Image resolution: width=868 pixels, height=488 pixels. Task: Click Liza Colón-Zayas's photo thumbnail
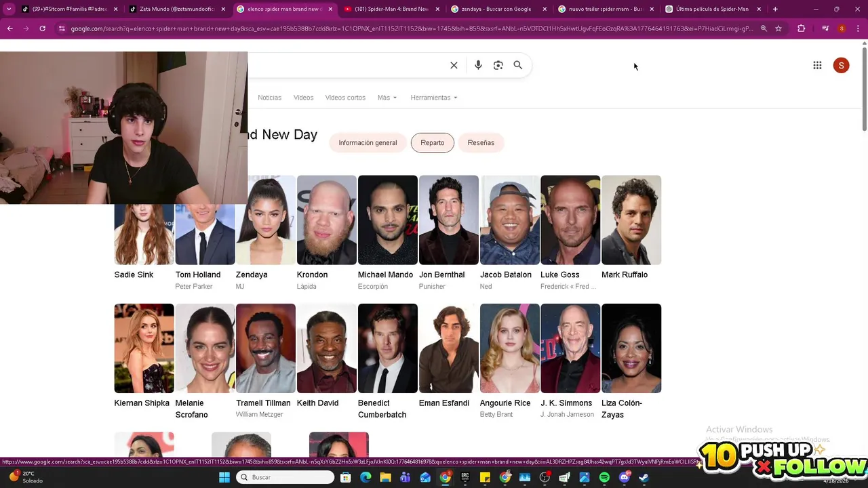pos(631,348)
